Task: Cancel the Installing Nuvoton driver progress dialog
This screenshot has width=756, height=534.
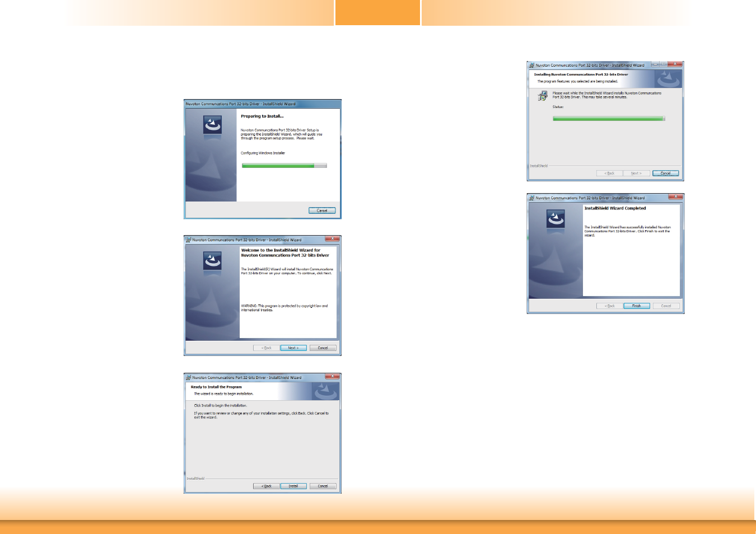Action: point(666,173)
